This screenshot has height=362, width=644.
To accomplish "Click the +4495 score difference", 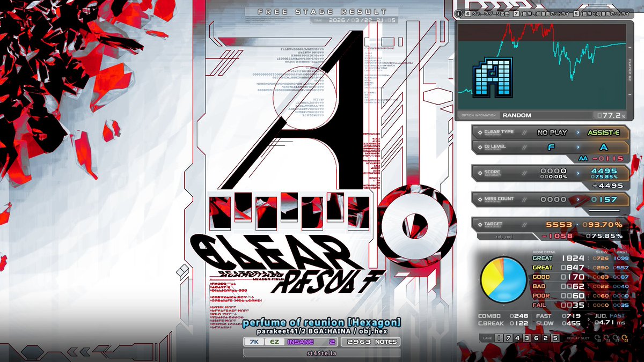I will (x=607, y=186).
